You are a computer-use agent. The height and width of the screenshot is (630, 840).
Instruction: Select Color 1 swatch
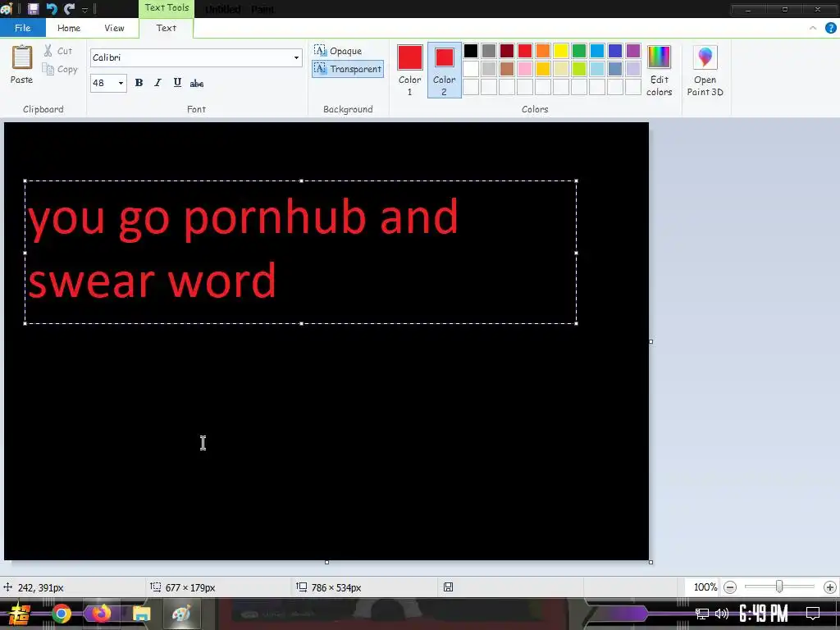pos(410,71)
